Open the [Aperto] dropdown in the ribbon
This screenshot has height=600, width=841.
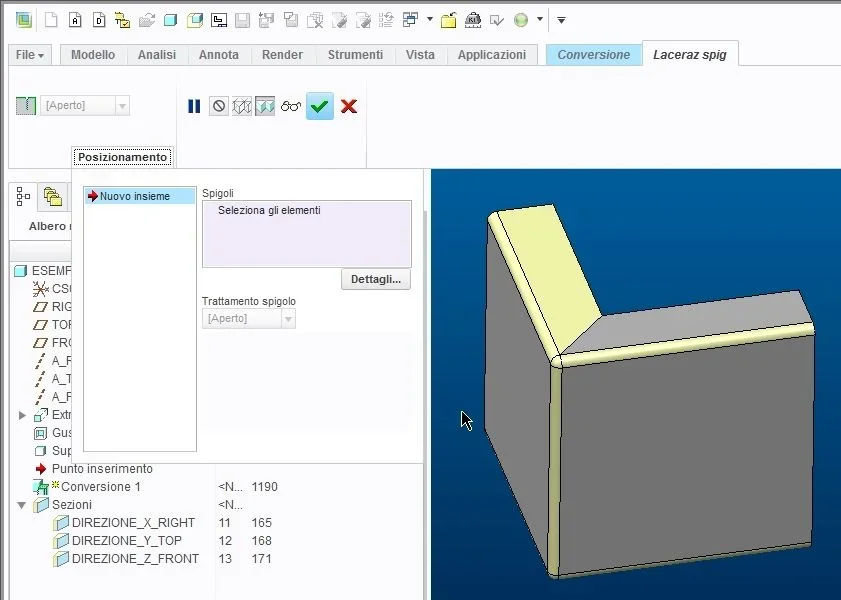pos(122,106)
